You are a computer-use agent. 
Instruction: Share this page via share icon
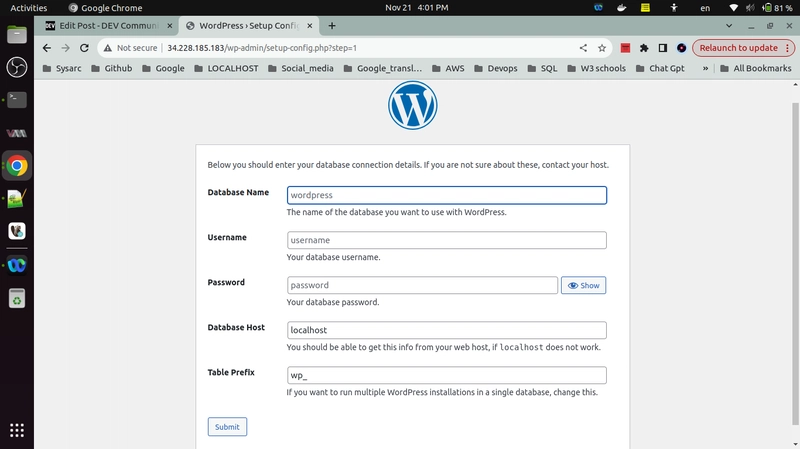tap(583, 48)
